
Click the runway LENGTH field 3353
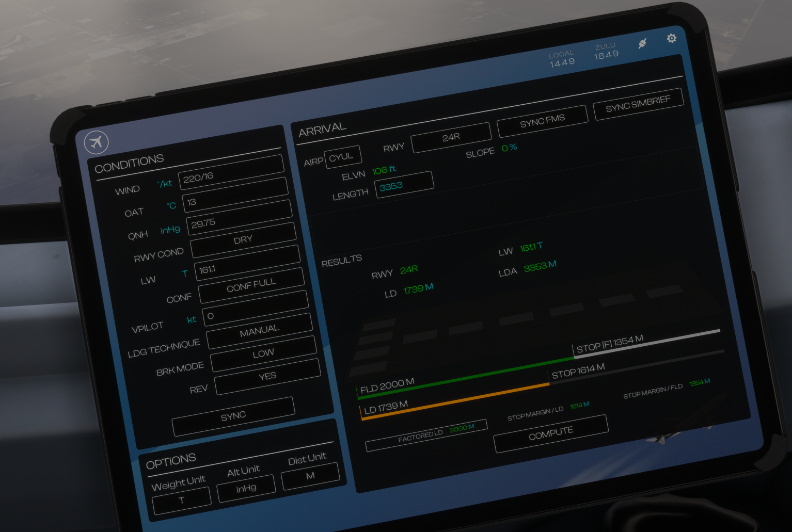(404, 184)
